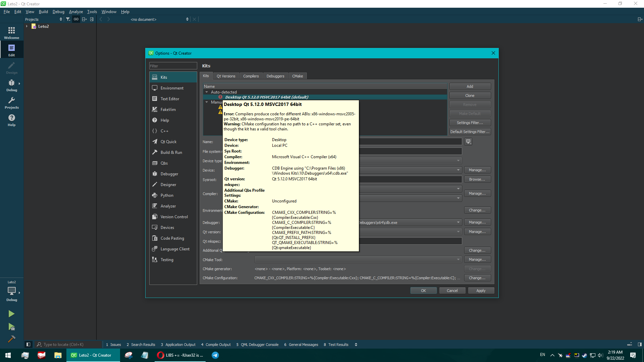Select Kits category in Options list
Viewport: 644px width, 362px height.
[x=173, y=77]
